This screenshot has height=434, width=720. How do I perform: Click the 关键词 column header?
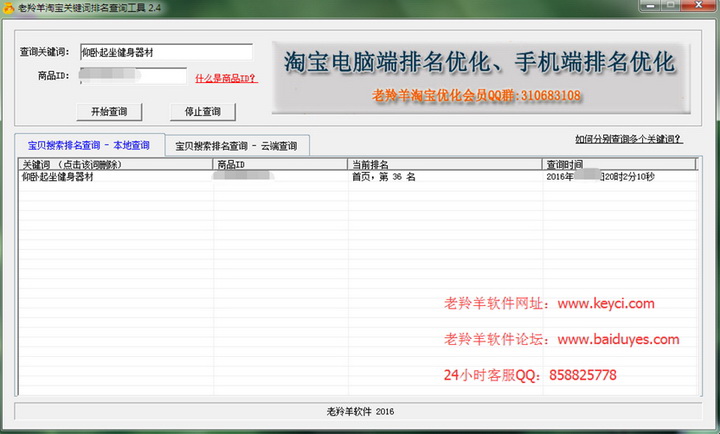[x=116, y=164]
